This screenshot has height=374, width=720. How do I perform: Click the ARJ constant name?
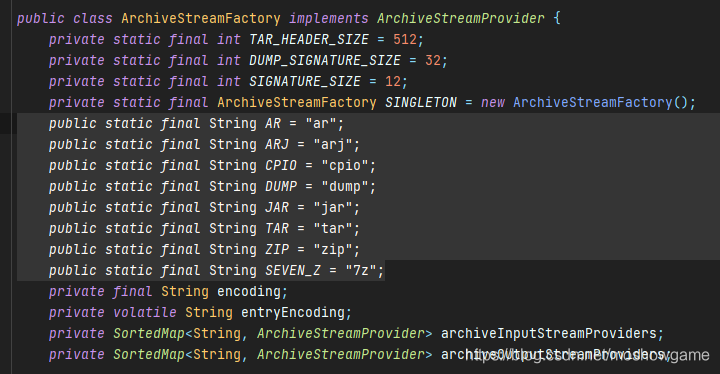[277, 145]
